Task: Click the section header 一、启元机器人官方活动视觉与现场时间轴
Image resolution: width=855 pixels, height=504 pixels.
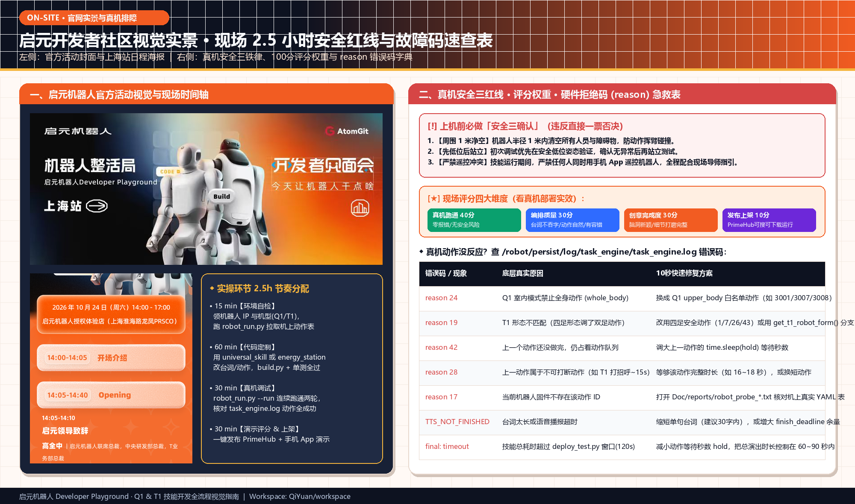Action: 119,95
